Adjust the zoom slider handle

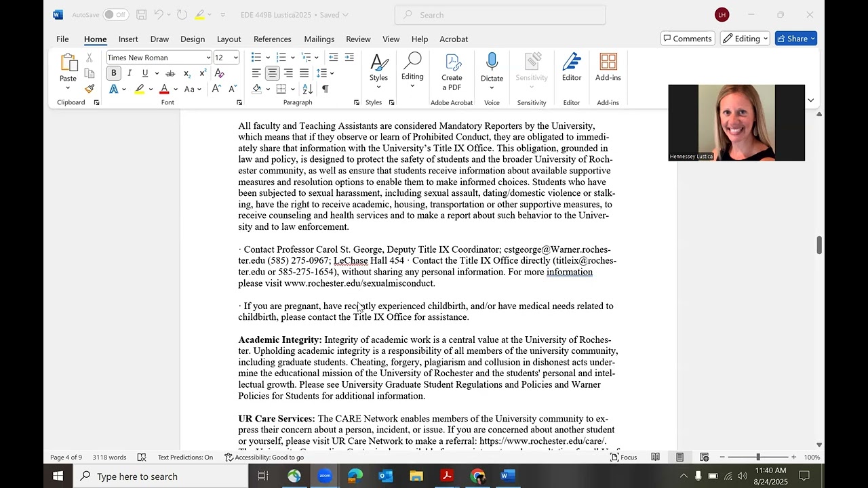(758, 457)
